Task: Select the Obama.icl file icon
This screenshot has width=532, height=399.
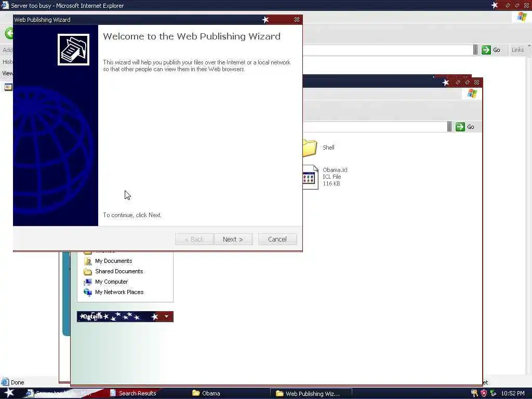Action: coord(310,177)
